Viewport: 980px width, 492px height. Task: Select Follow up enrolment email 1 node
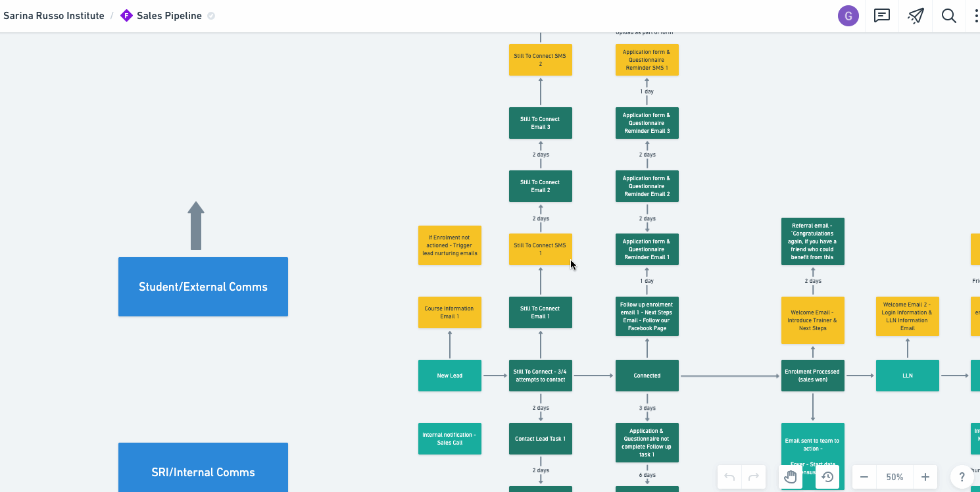[x=647, y=316]
